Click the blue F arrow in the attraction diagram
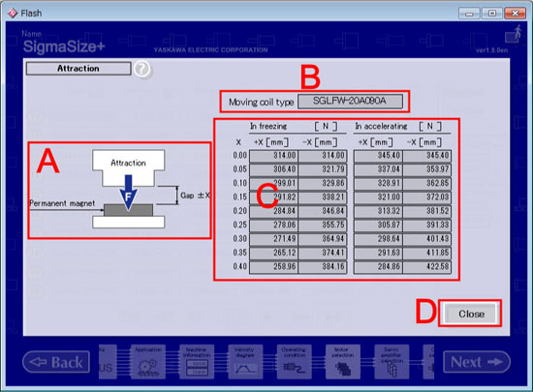 pos(128,193)
